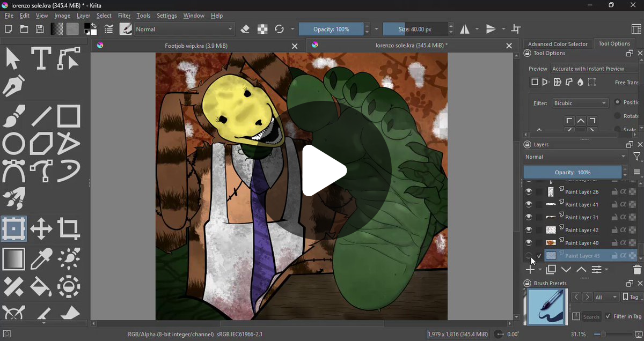Choose the Bezier Curve tool
The width and height of the screenshot is (644, 341).
click(x=13, y=172)
